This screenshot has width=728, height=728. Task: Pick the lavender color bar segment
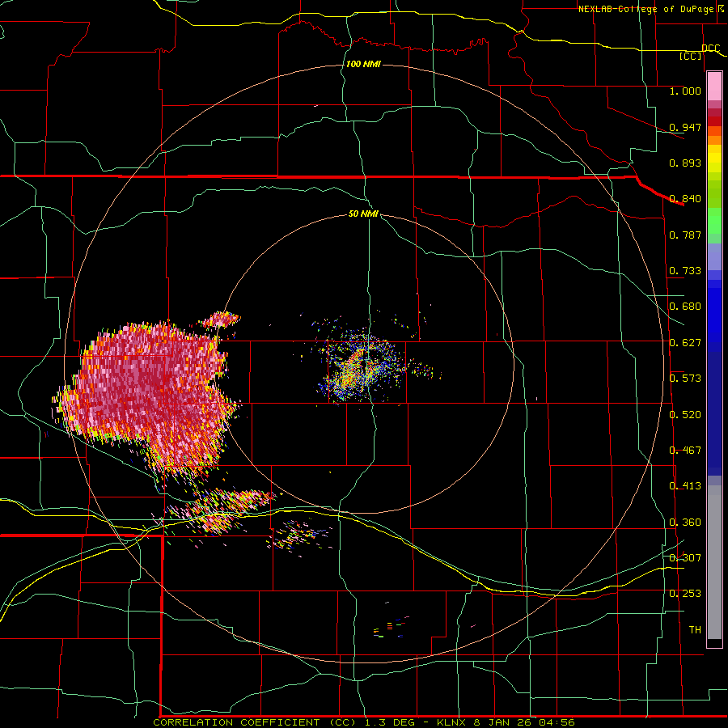(714, 256)
